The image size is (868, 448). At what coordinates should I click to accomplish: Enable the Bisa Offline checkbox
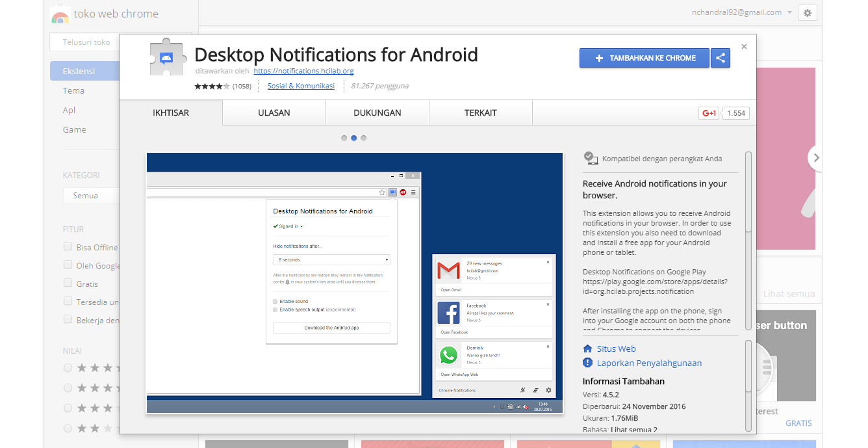click(x=68, y=247)
